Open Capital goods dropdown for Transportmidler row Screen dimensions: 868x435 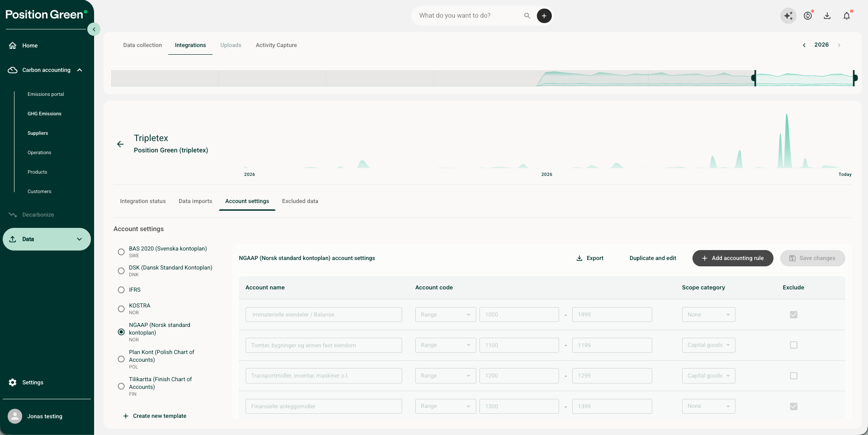708,376
